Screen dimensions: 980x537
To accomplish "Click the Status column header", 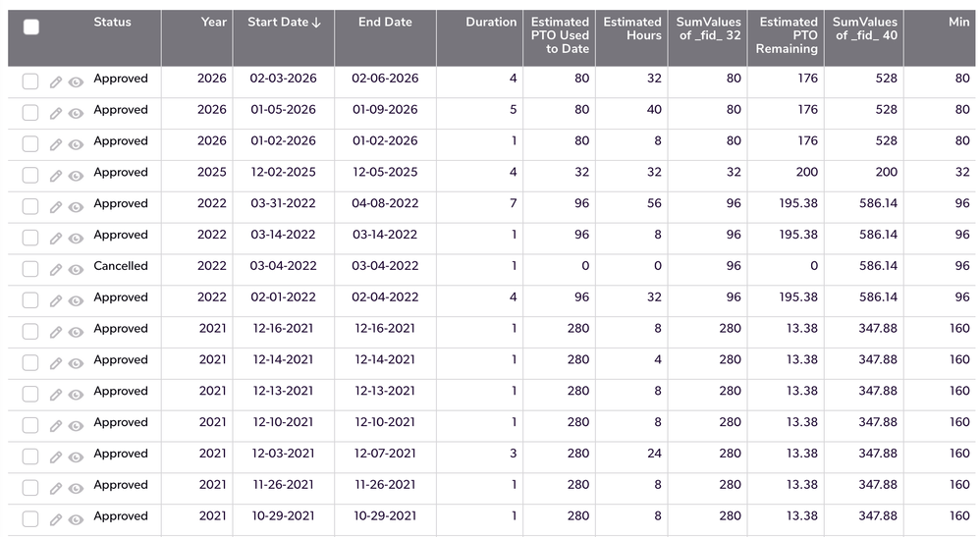I will pos(113,23).
